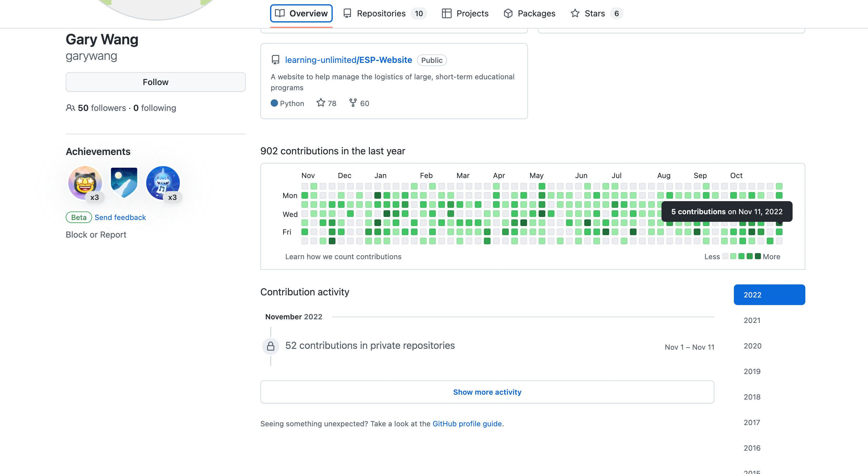
Task: Open the Arctic Code Vault achievement badge
Action: pos(124,183)
